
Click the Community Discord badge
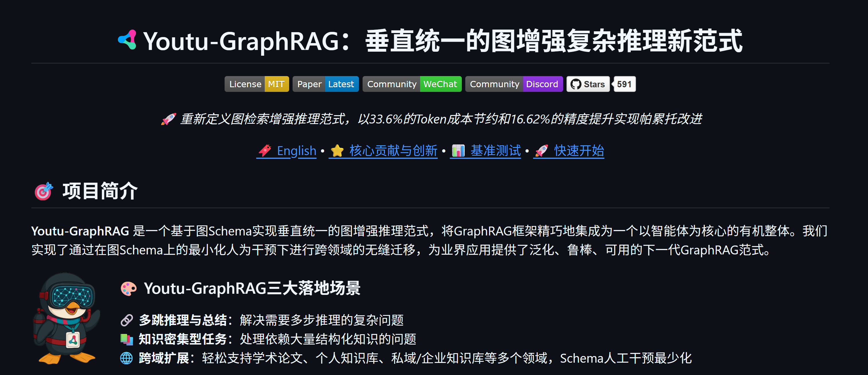click(x=513, y=84)
